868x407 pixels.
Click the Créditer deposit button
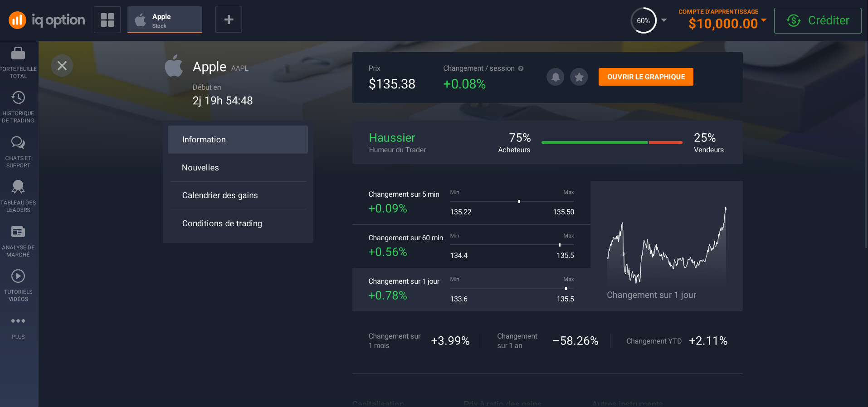click(818, 20)
